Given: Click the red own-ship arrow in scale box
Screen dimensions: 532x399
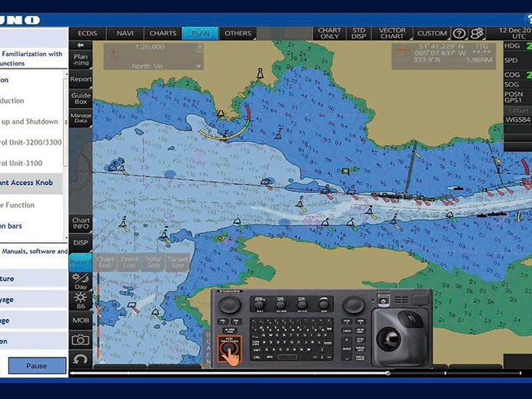Looking at the screenshot, I should tap(114, 56).
